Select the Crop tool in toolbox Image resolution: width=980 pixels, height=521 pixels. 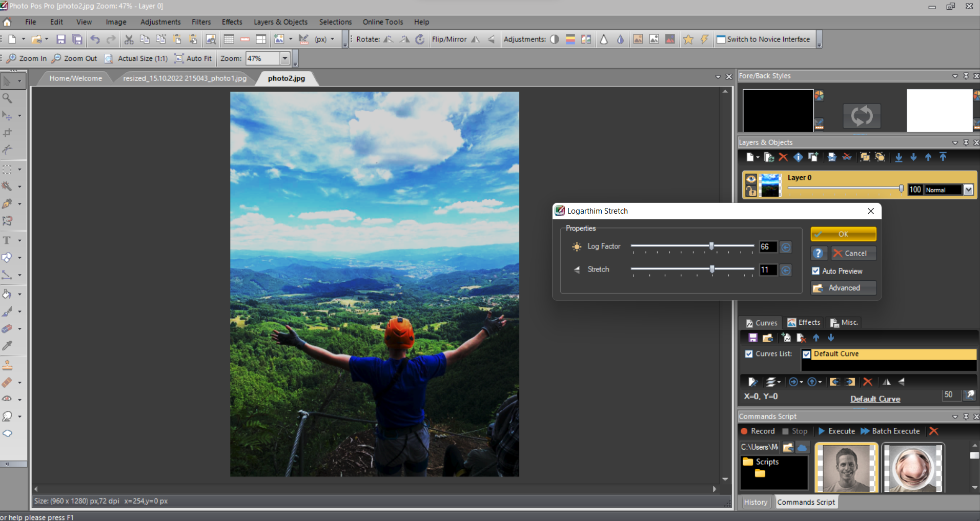tap(8, 133)
